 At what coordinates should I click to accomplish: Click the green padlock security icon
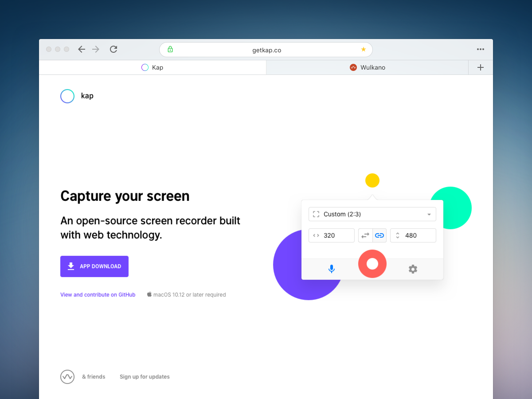point(170,49)
